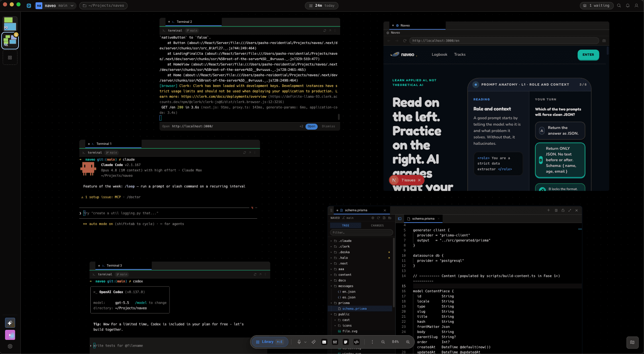This screenshot has height=354, width=644.
Task: Open the Terminal 1 more options menu
Action: pos(255,152)
